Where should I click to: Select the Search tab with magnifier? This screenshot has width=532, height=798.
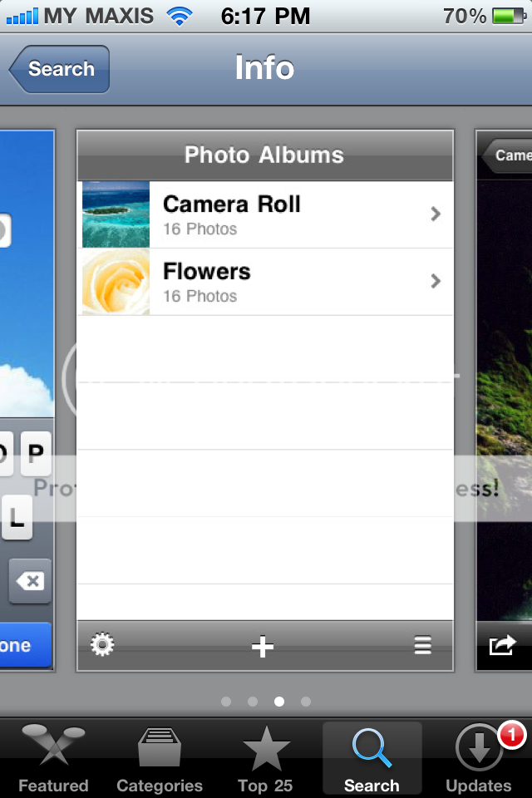click(x=372, y=758)
